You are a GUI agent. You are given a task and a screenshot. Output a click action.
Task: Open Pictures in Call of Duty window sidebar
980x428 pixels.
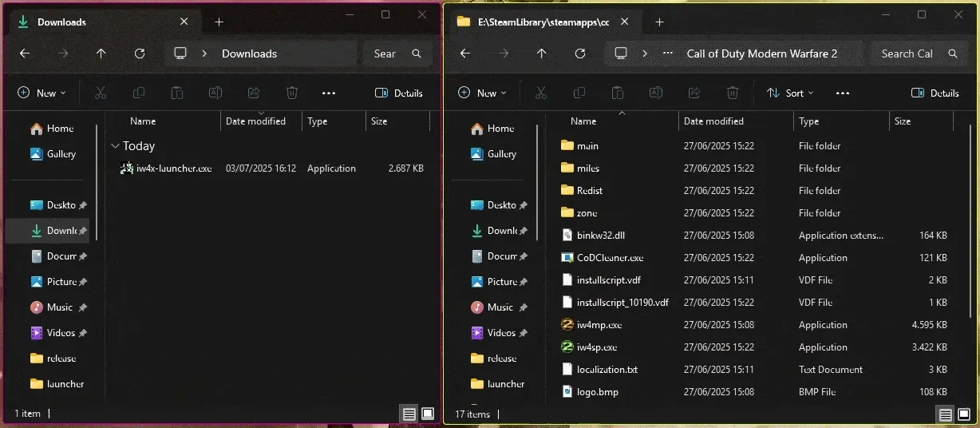[x=493, y=282]
